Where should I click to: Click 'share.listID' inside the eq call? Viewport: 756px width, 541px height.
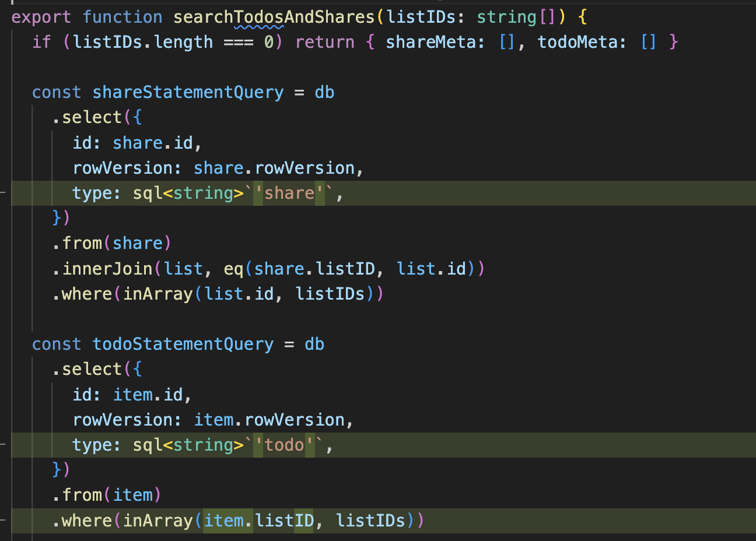tap(314, 269)
